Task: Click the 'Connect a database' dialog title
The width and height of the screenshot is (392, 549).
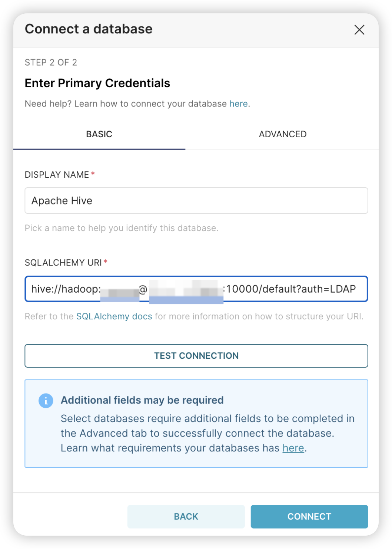Action: 89,29
